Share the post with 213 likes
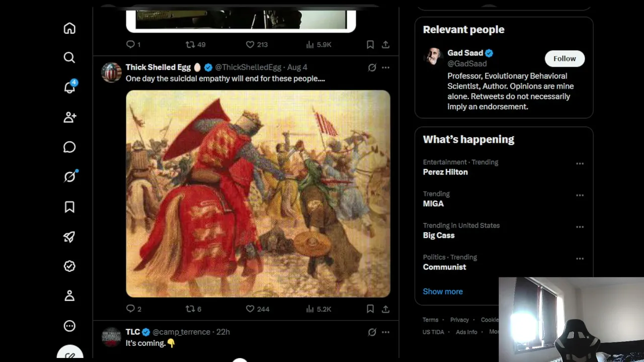Screen dimensions: 644x362 tap(385, 44)
